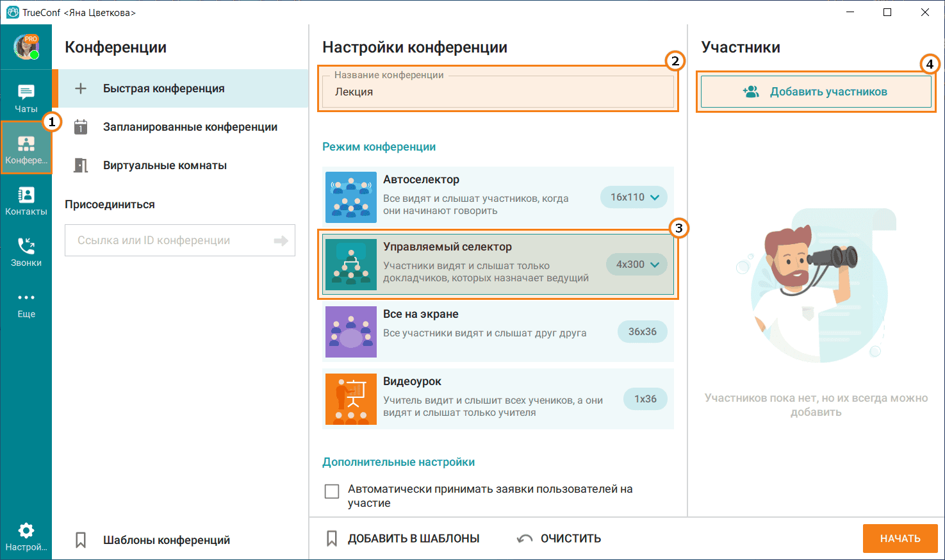Open the Контакты section
Screen dimensions: 945x560
click(x=26, y=201)
